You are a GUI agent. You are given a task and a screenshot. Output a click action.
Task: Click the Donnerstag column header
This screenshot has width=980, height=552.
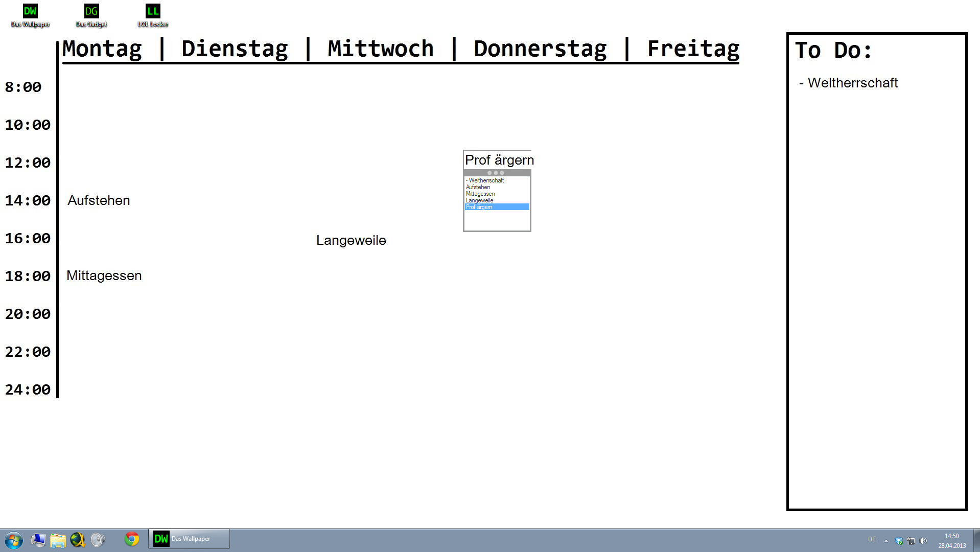coord(540,49)
